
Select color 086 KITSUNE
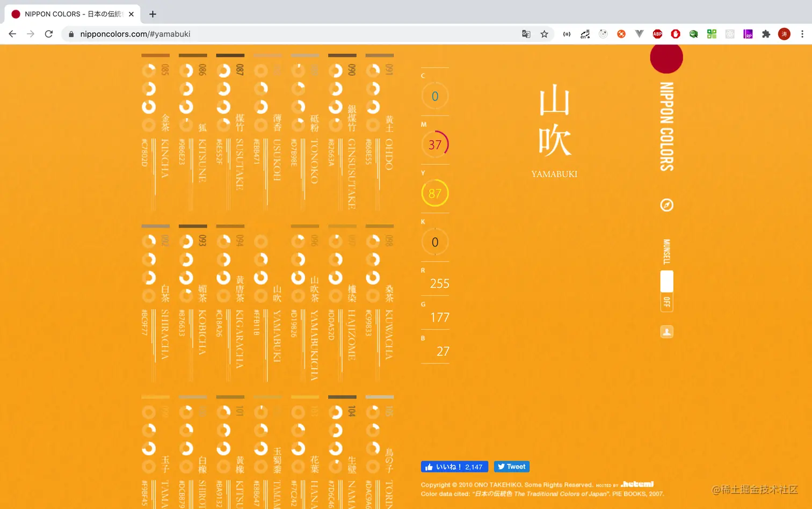pyautogui.click(x=193, y=132)
